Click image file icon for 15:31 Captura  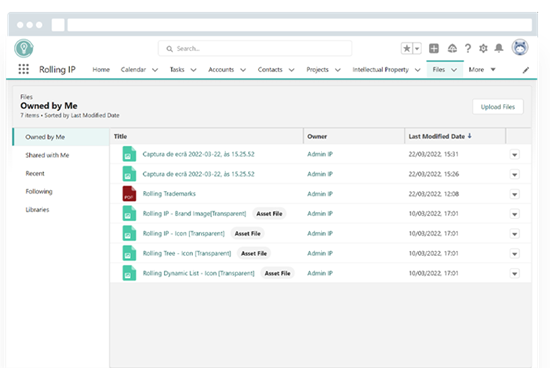[x=129, y=154]
